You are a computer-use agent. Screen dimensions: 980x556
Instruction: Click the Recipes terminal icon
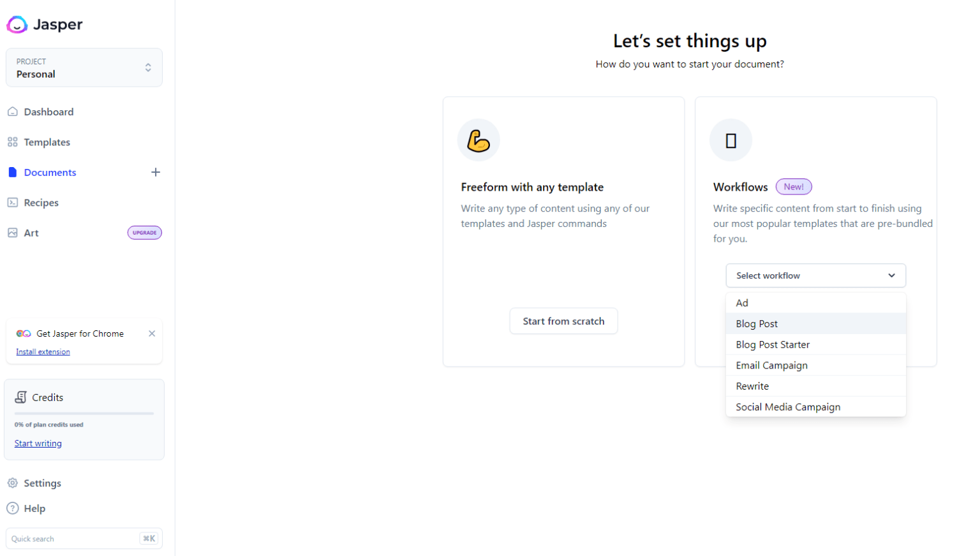[13, 203]
